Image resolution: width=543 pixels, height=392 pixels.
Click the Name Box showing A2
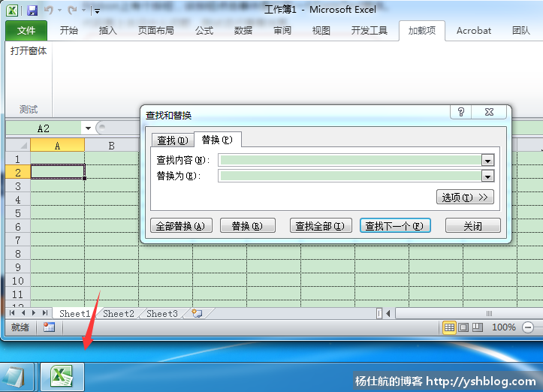coord(44,128)
